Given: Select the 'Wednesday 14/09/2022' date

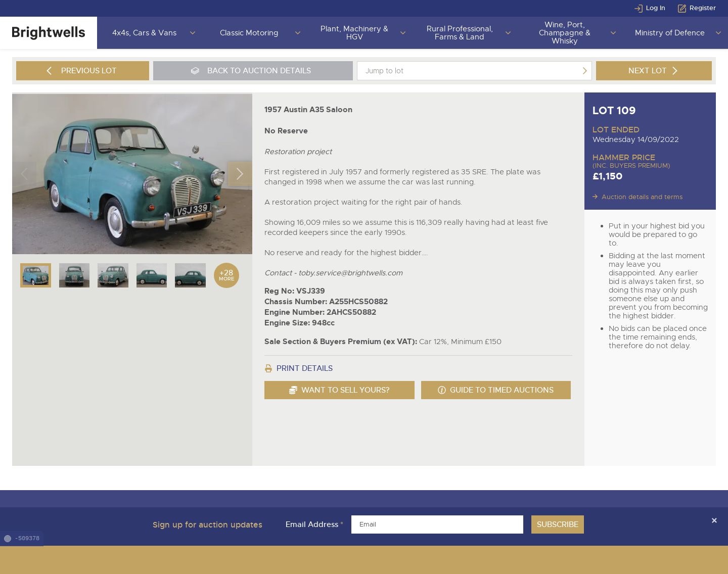Looking at the screenshot, I should [635, 139].
